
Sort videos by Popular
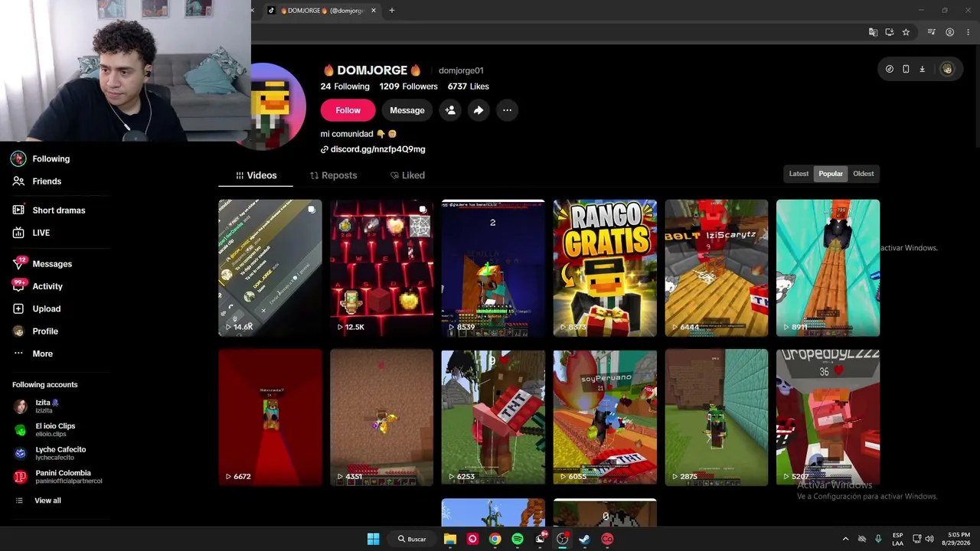(831, 174)
